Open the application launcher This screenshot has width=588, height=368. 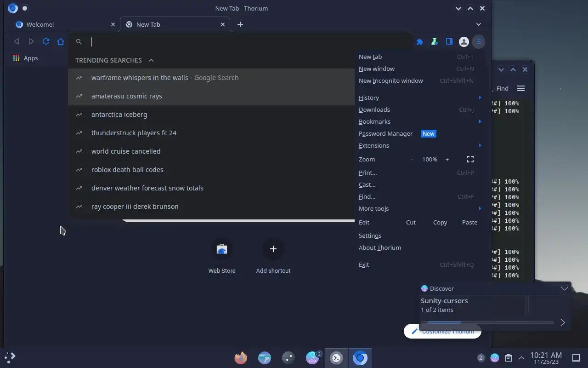[10, 357]
